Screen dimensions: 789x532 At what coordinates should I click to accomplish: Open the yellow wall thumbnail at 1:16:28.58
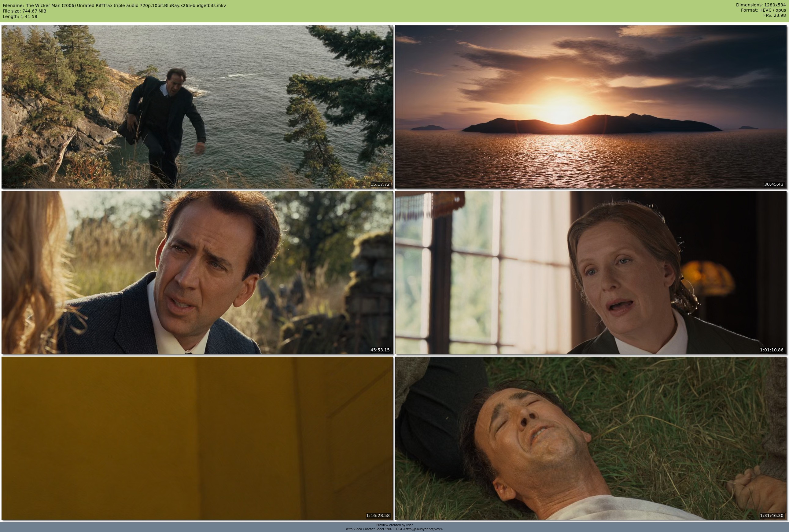pos(197,438)
